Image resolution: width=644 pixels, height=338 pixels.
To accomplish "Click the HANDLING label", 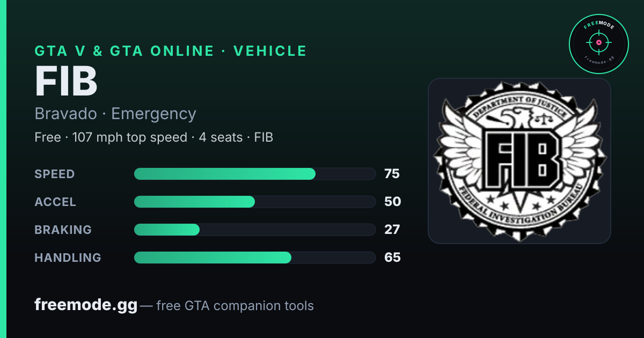I will [68, 258].
